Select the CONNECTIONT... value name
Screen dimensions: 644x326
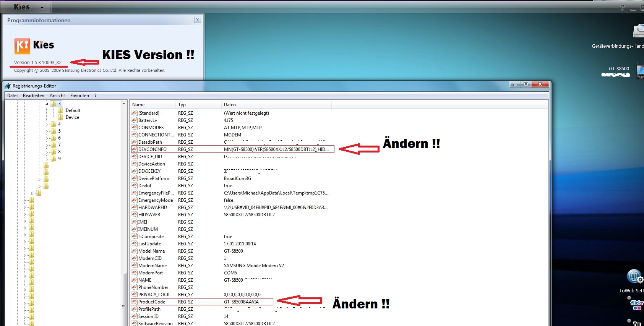tap(156, 135)
